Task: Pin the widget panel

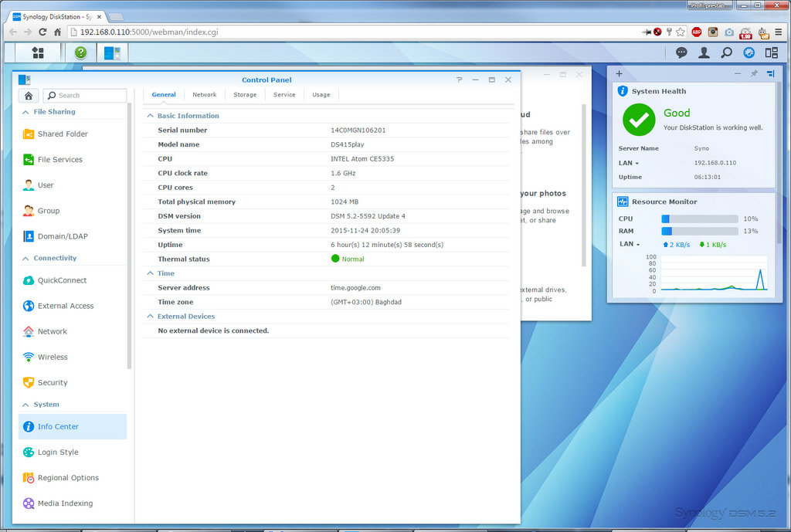Action: [754, 73]
